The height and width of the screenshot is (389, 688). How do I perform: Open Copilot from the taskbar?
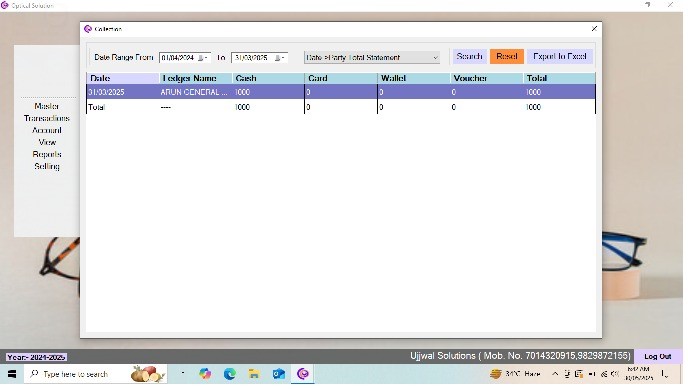click(205, 374)
